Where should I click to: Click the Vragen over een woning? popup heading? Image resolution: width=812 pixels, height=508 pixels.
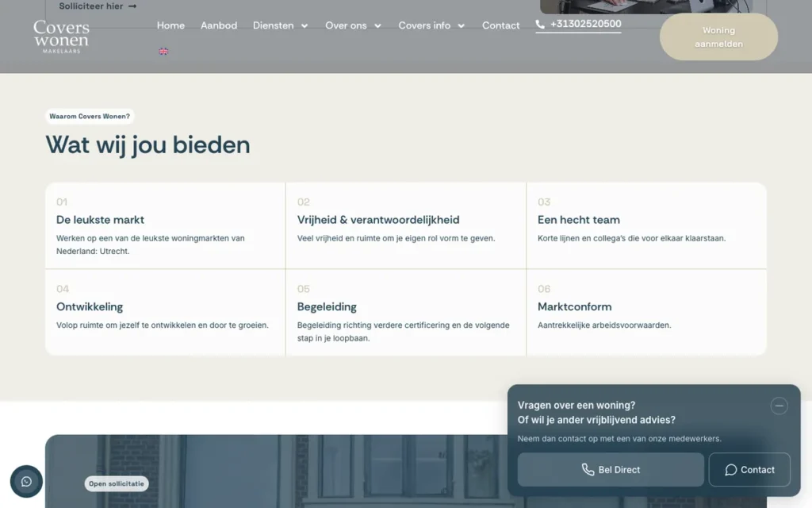pos(576,406)
